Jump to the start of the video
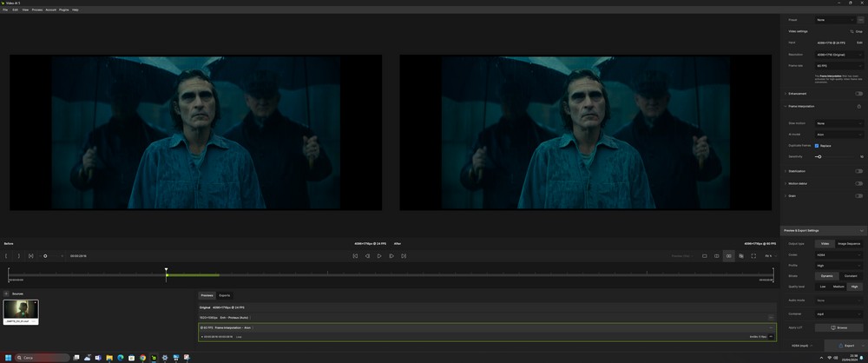This screenshot has height=363, width=868. [355, 256]
